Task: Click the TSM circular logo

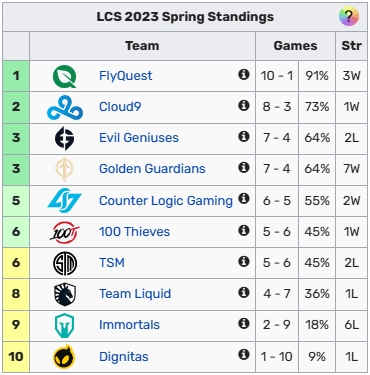Action: (x=65, y=263)
